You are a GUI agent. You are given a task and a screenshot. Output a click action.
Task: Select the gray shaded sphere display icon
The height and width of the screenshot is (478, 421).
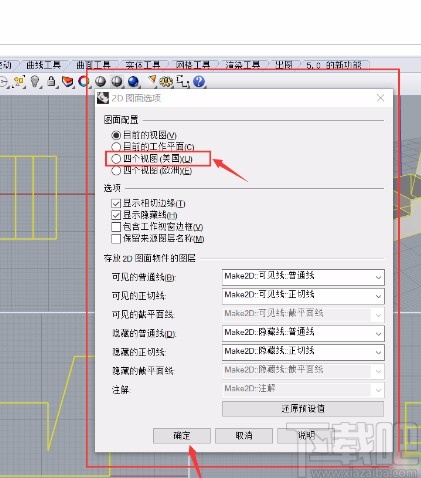(100, 81)
